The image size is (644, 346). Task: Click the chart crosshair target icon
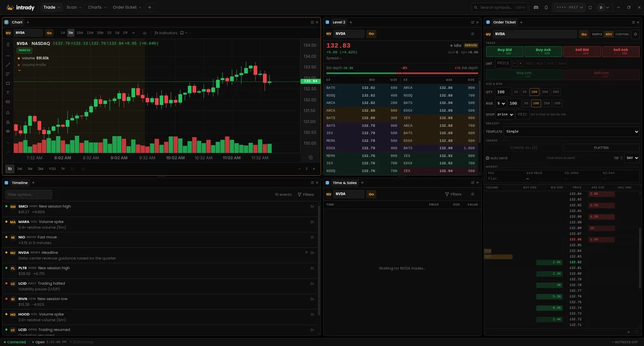[310, 157]
